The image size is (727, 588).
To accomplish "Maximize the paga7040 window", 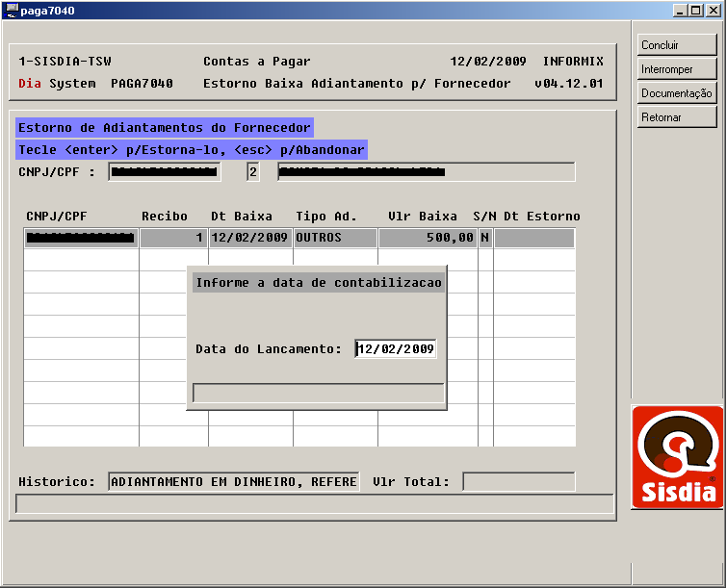I will pyautogui.click(x=697, y=11).
